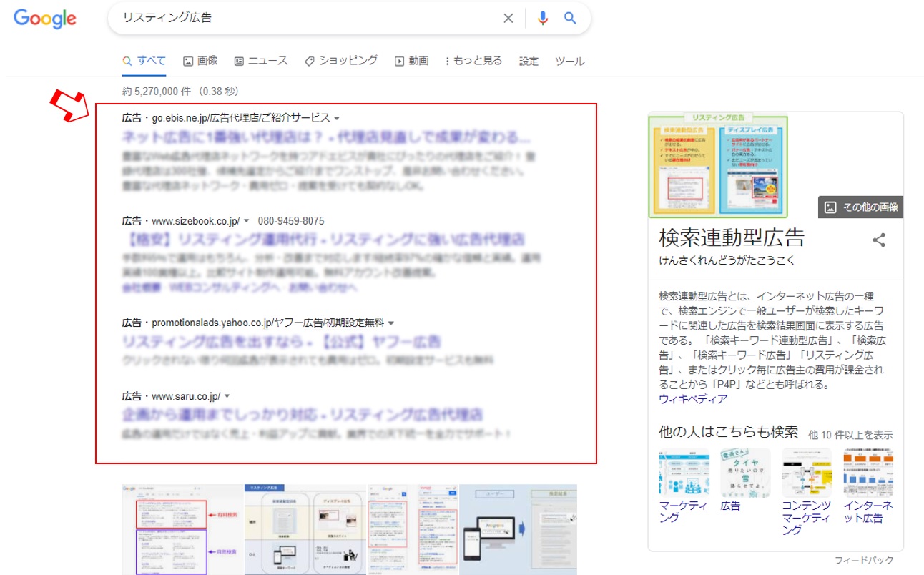The width and height of the screenshot is (924, 575).
Task: Open the コンテンツマーケティング related thumbnail
Action: 807,473
